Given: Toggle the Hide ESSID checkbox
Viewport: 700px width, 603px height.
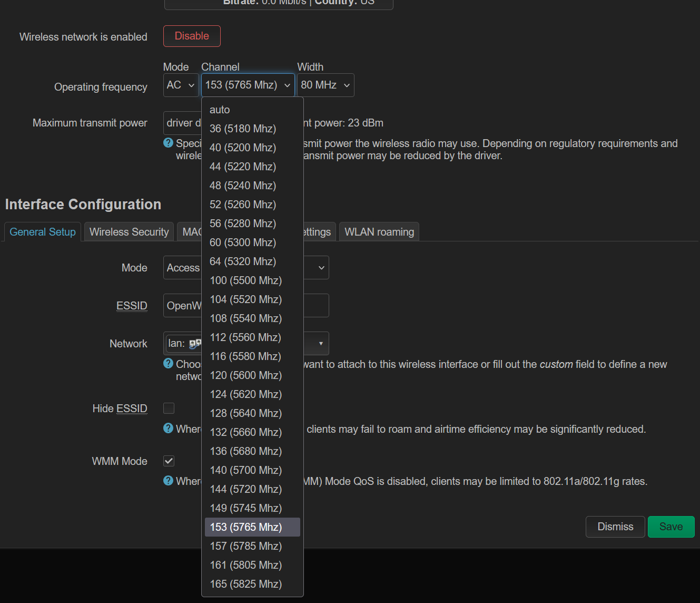Looking at the screenshot, I should point(169,409).
